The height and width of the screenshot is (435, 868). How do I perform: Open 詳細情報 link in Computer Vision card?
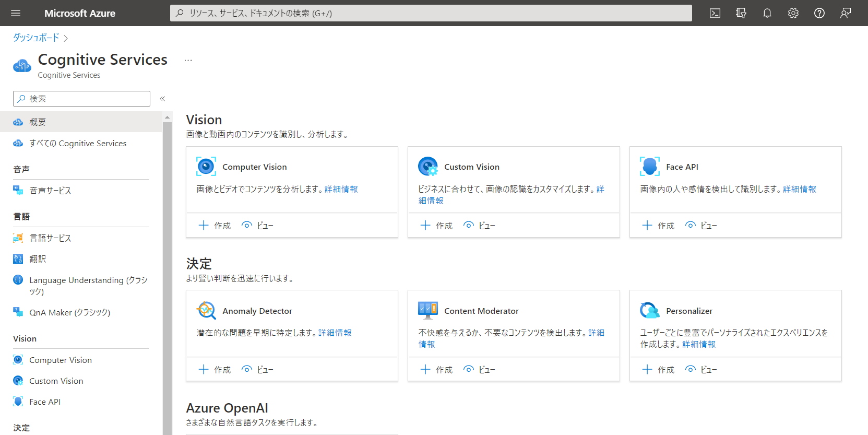click(x=341, y=189)
